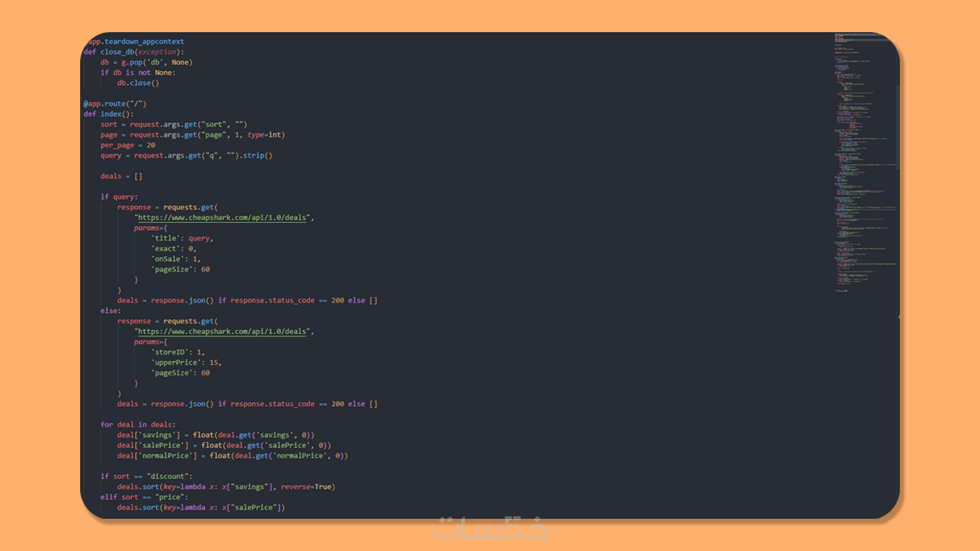Click the 'for deal in deals:' loop line

[x=138, y=424]
